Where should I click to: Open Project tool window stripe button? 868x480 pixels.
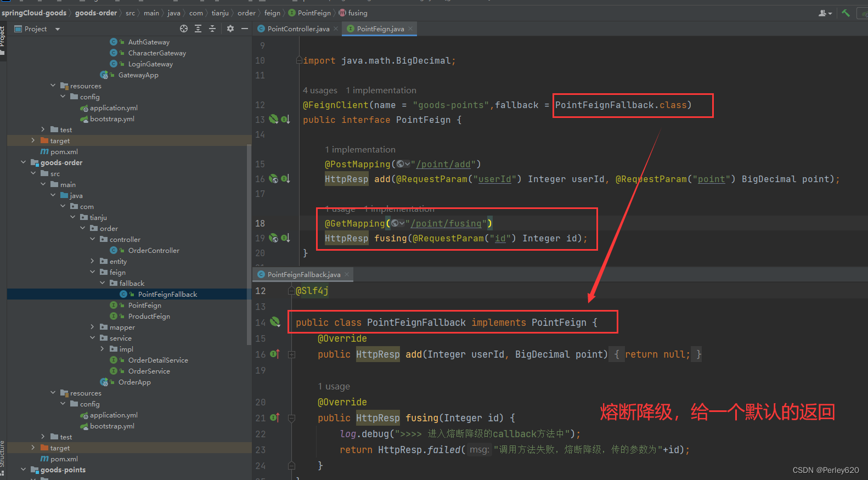click(x=3, y=40)
